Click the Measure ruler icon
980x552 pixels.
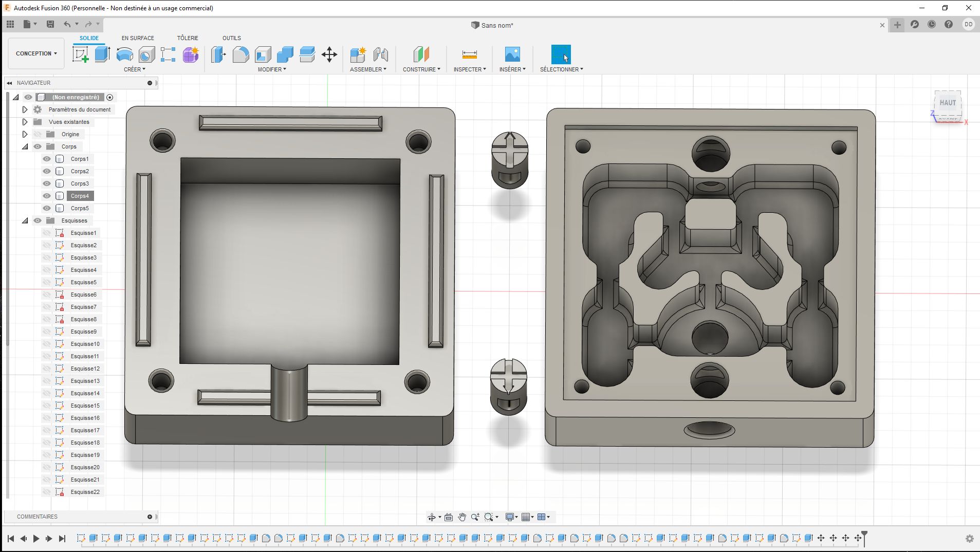(469, 54)
